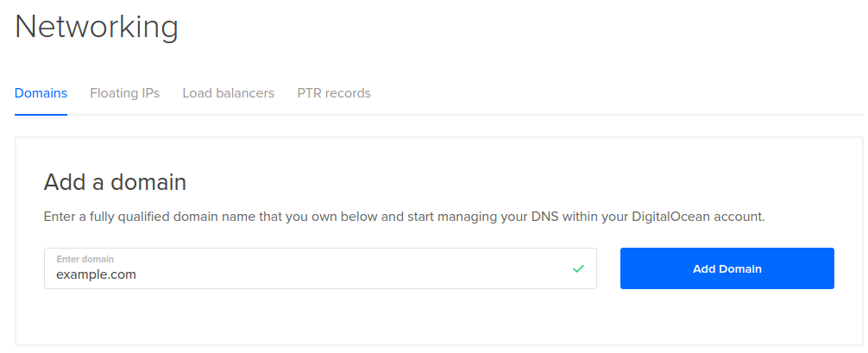Open the Domains tab
This screenshot has width=868, height=353.
click(41, 93)
